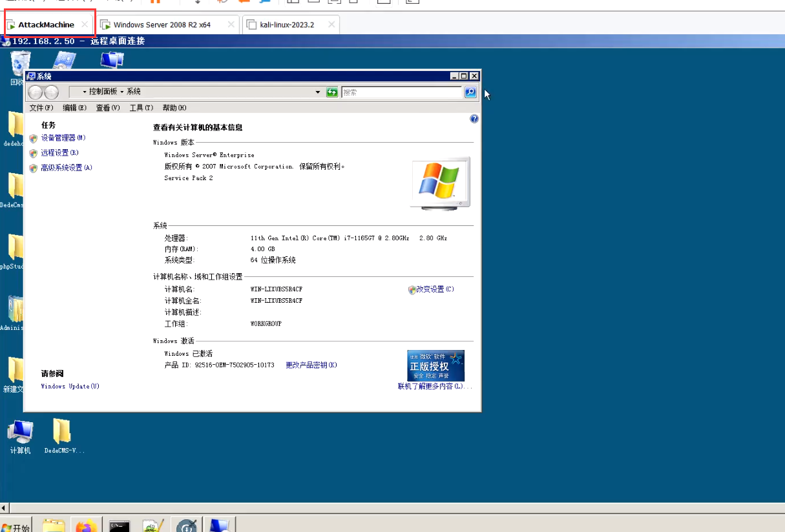Expand the arrow before 系统 in breadcrumb
The image size is (785, 532).
(x=121, y=92)
